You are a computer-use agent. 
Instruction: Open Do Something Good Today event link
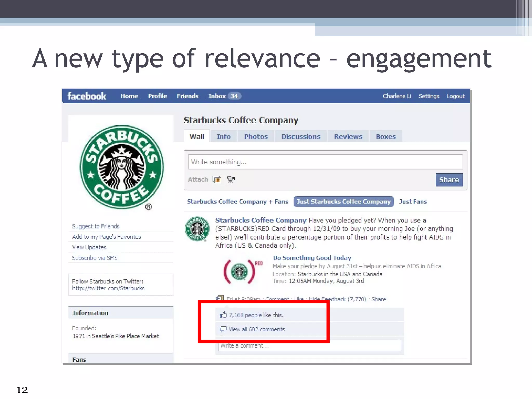(312, 258)
